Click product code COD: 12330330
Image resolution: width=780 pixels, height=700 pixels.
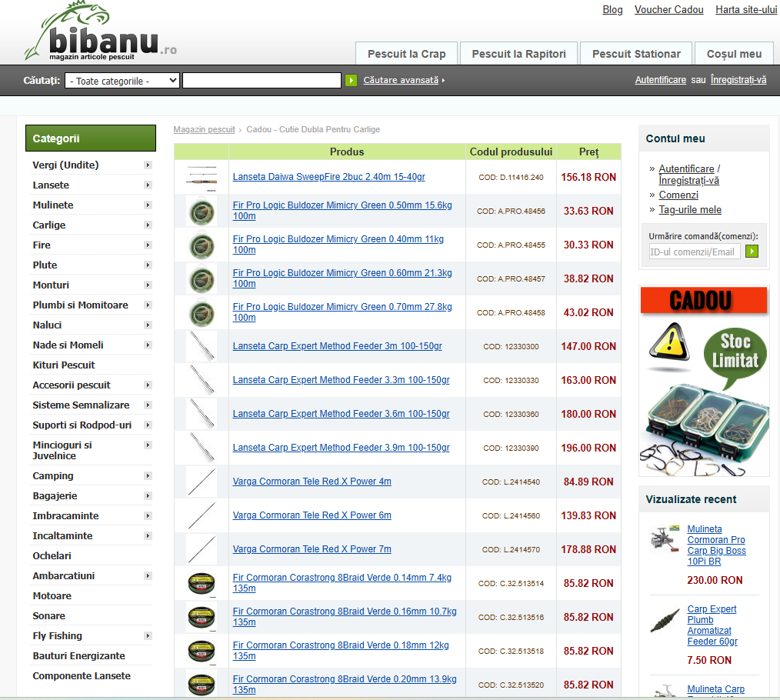coord(511,380)
